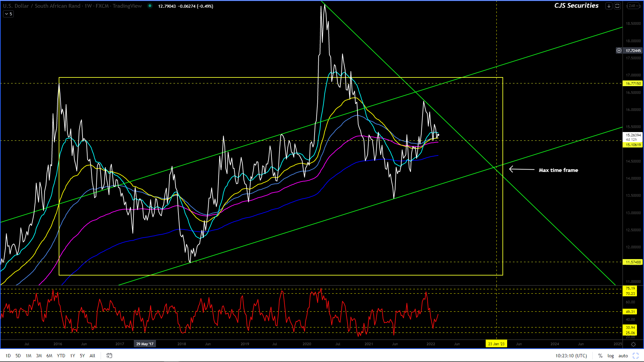
Task: Click the 23 Jan '23 time marker
Action: pos(496,344)
